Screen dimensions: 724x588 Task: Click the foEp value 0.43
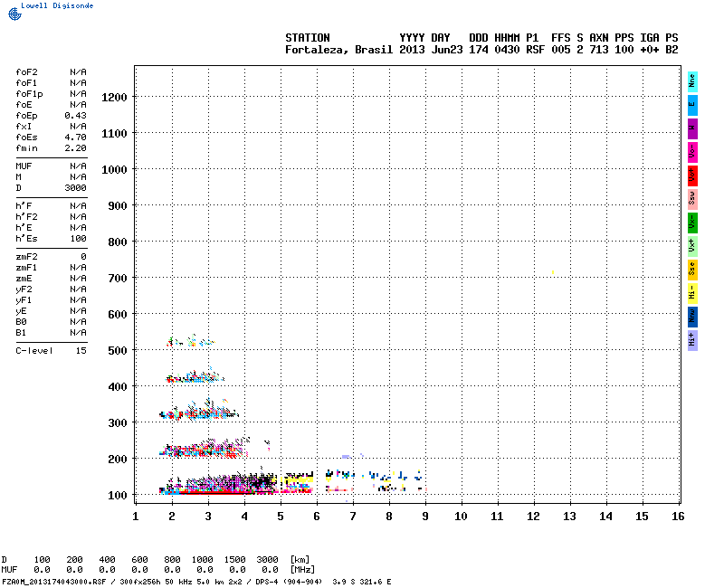coord(75,116)
